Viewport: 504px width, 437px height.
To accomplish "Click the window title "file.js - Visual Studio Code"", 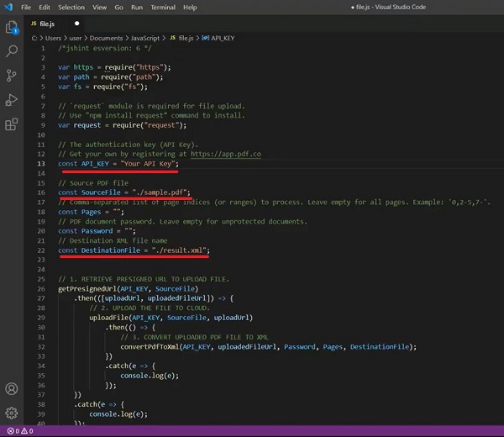I will pyautogui.click(x=389, y=7).
